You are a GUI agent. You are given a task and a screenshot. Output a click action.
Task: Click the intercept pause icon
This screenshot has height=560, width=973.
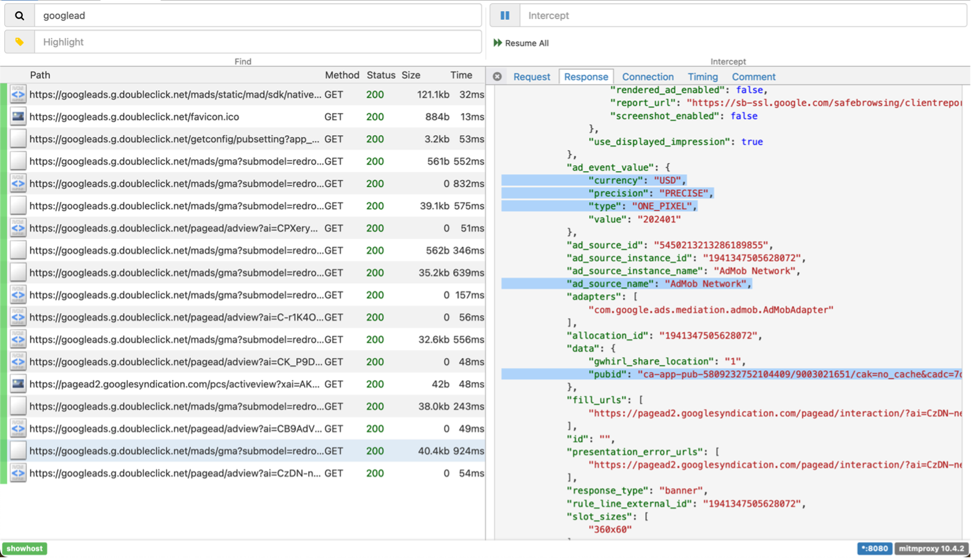click(504, 15)
